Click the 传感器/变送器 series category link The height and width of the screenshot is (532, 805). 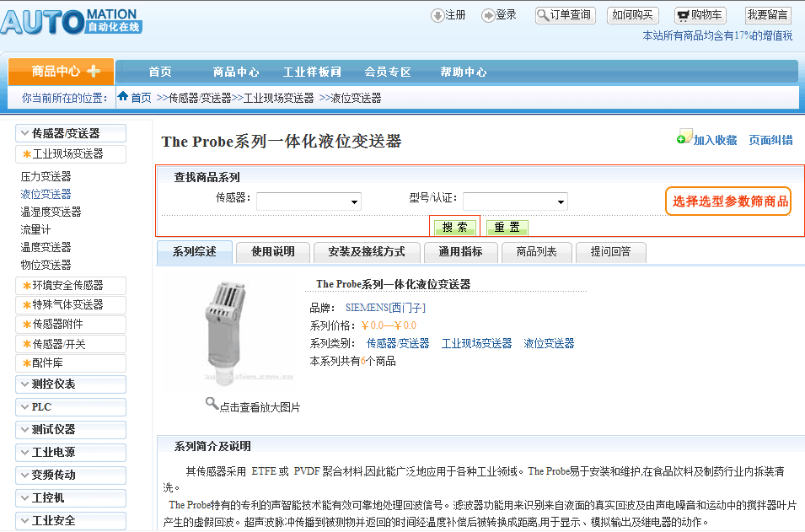(398, 343)
